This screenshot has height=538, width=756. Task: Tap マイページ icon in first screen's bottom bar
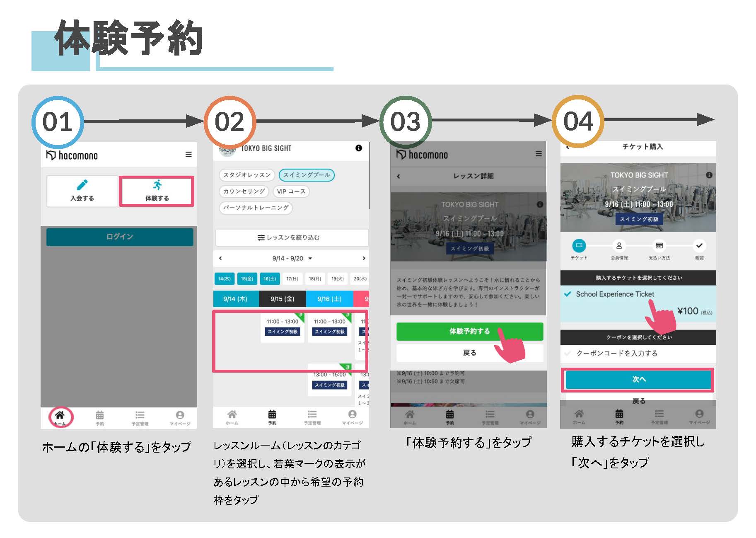pos(180,416)
